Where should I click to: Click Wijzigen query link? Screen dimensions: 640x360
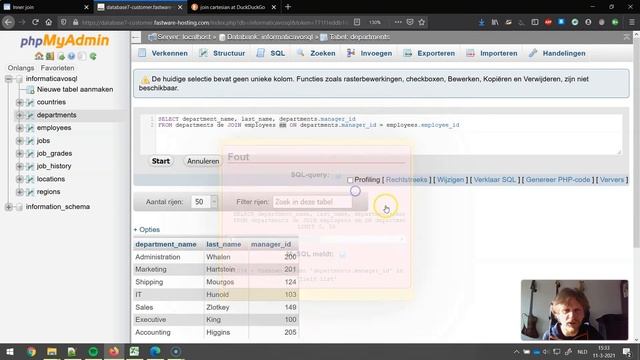[451, 180]
